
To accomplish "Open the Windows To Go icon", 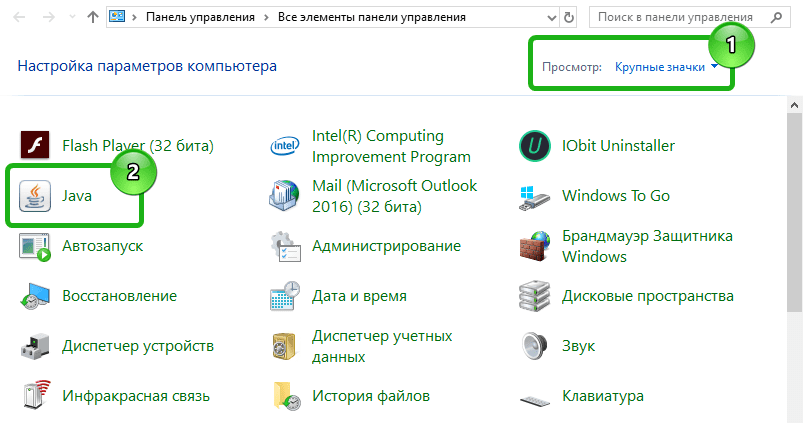I will point(536,196).
